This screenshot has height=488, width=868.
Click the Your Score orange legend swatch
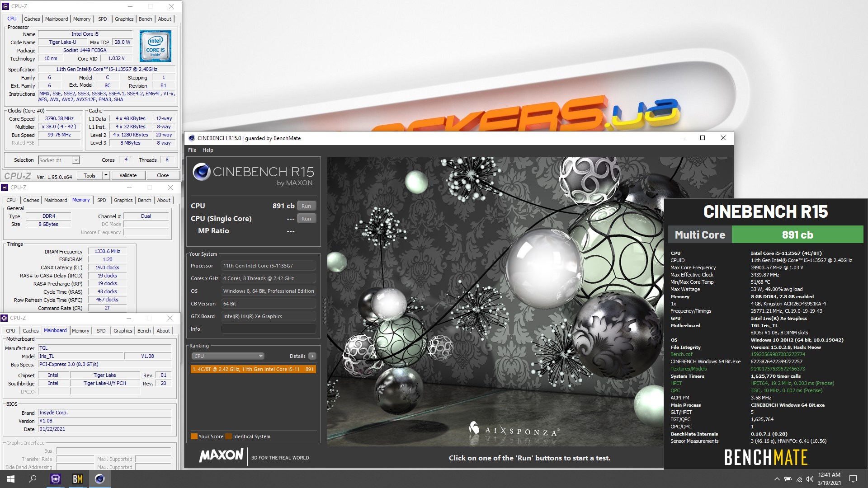click(194, 436)
